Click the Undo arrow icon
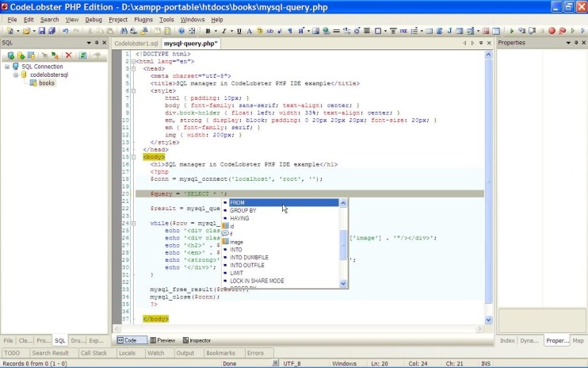This screenshot has width=588, height=368. [x=66, y=31]
